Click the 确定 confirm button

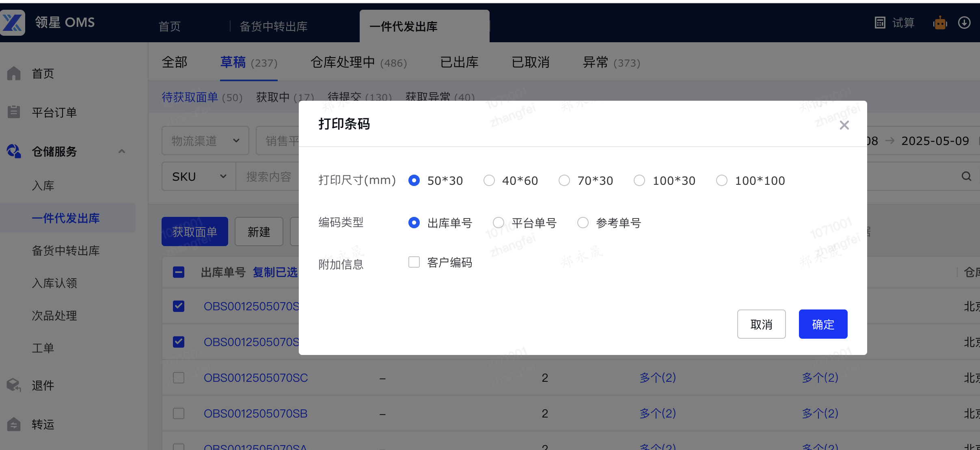point(823,324)
